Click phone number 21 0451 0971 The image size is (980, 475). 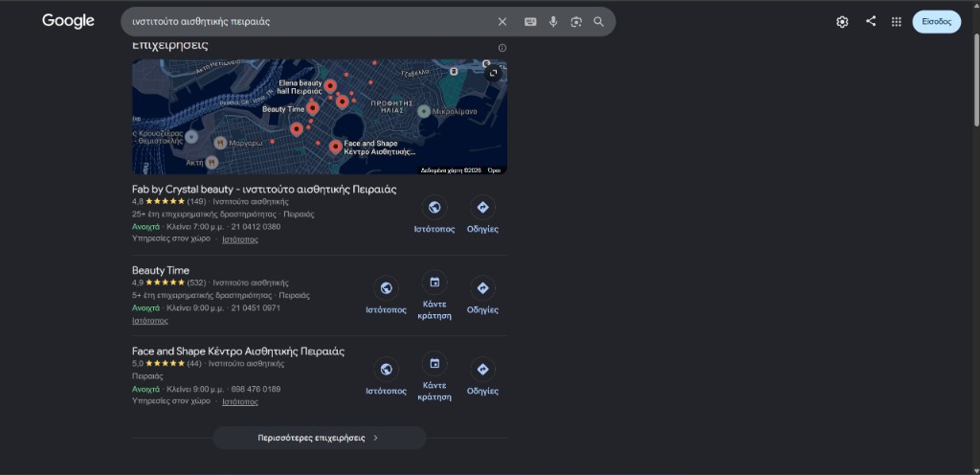256,308
